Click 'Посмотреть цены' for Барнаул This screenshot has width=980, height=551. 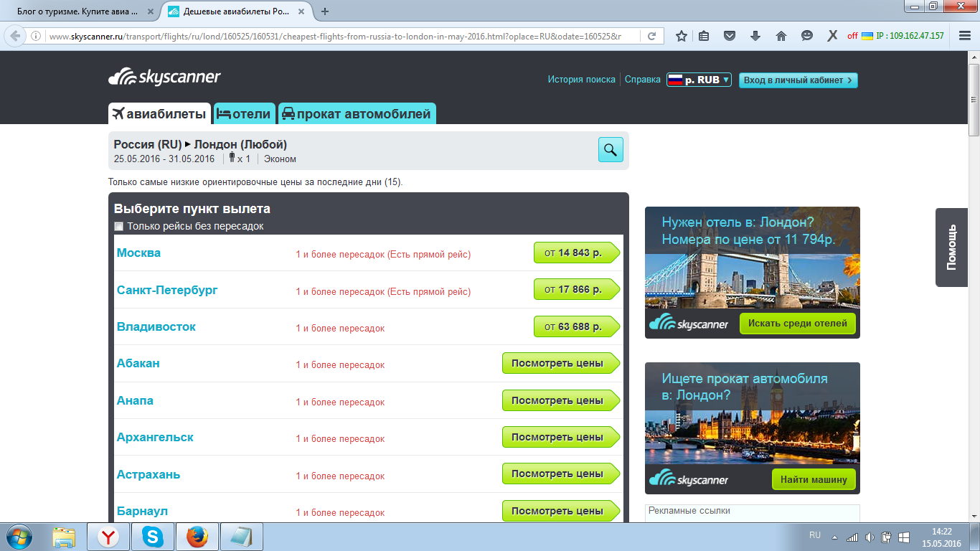click(x=560, y=512)
